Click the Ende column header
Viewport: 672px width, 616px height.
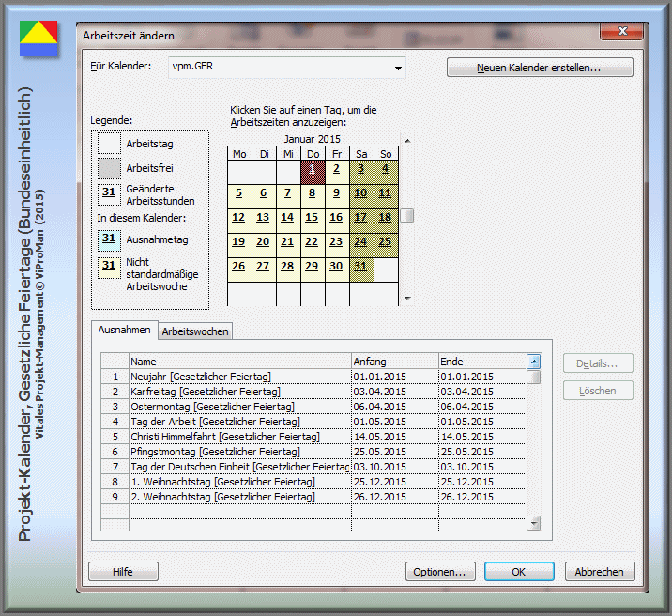[482, 362]
